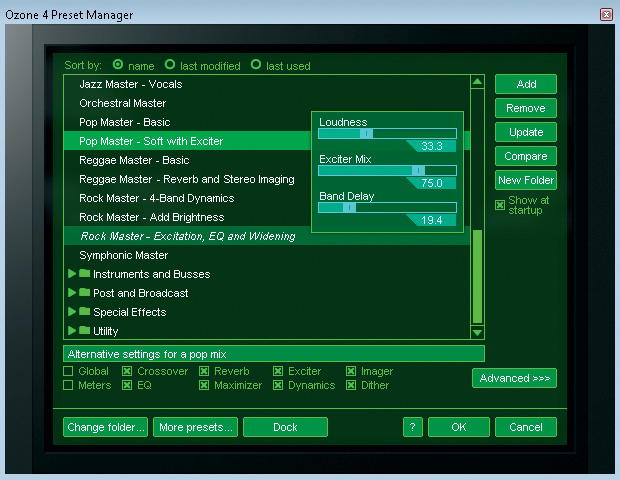Uncheck the Crossover module checkbox
620x480 pixels.
(127, 371)
